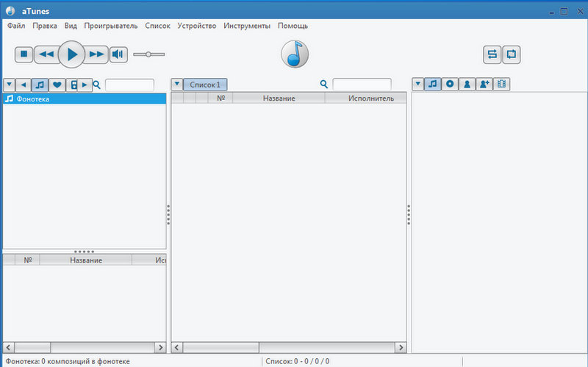This screenshot has height=367, width=588.
Task: Open the Файл menu
Action: (16, 26)
